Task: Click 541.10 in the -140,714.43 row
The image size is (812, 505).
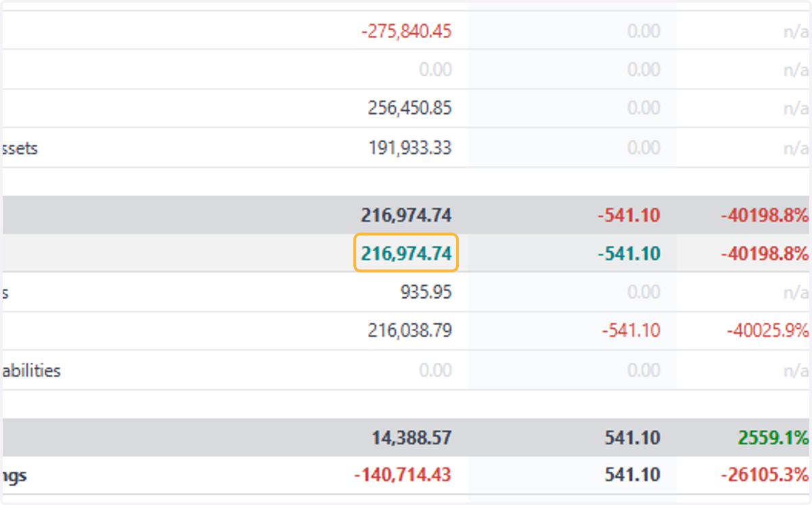Action: click(633, 475)
